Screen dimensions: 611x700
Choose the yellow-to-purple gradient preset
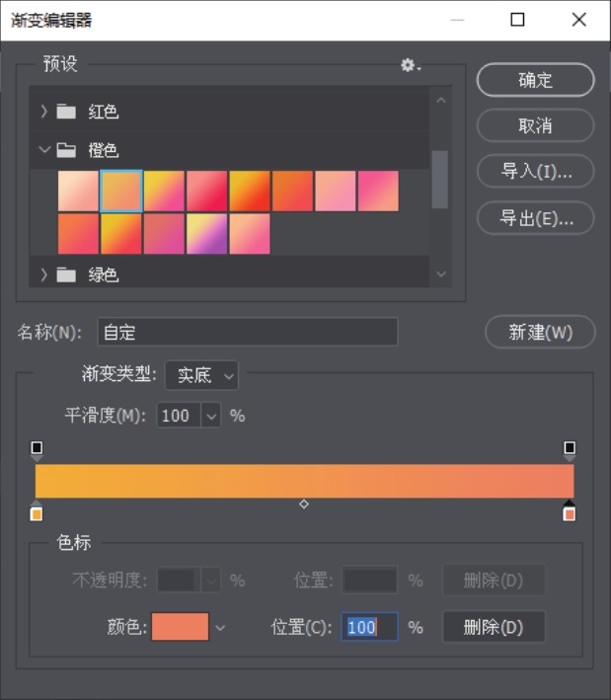point(206,233)
